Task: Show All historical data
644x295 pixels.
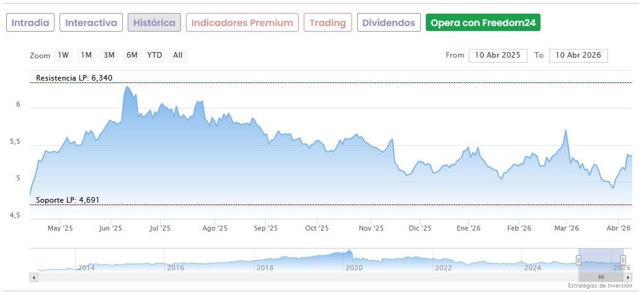Action: pos(178,55)
